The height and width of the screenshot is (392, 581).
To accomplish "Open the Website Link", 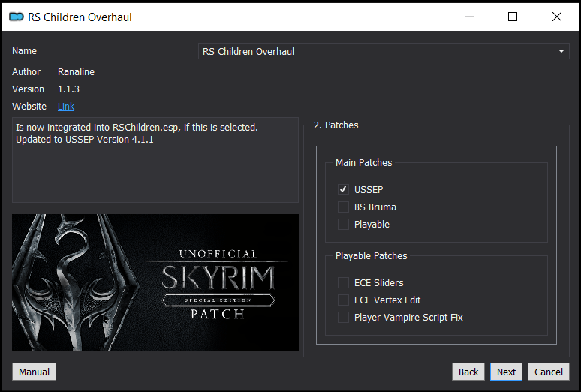I will point(66,107).
